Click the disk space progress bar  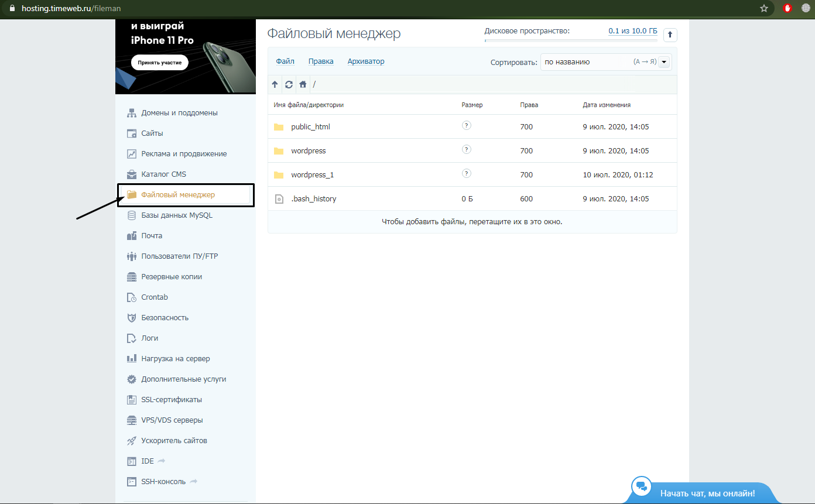(571, 40)
